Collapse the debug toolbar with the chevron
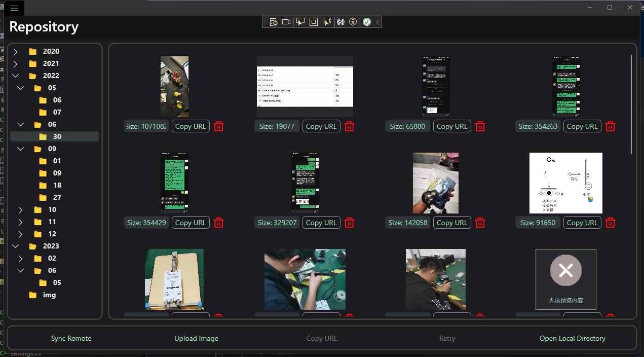Image resolution: width=644 pixels, height=357 pixels. point(377,22)
